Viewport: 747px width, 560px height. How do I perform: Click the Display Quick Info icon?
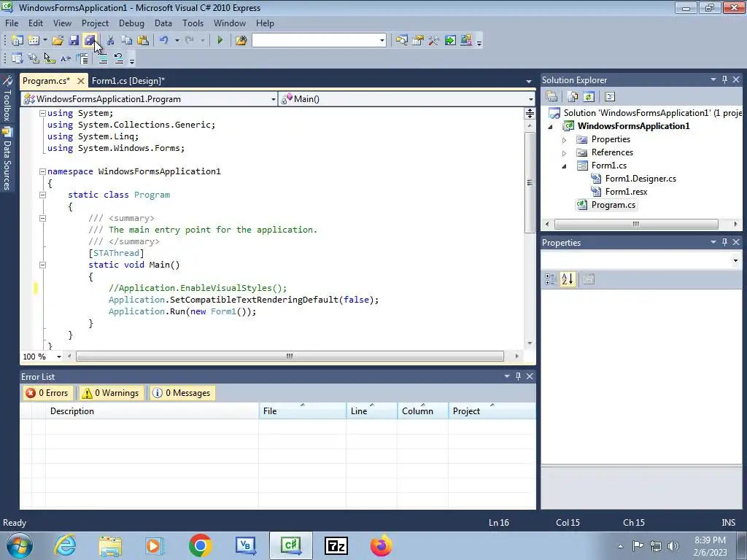[50, 58]
